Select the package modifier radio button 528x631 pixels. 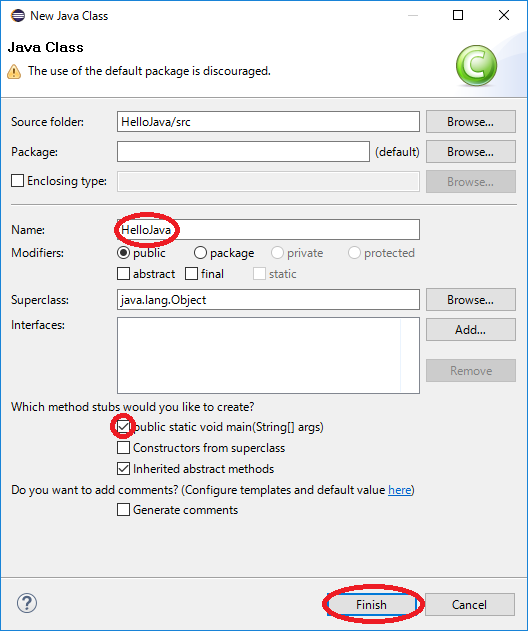[200, 253]
